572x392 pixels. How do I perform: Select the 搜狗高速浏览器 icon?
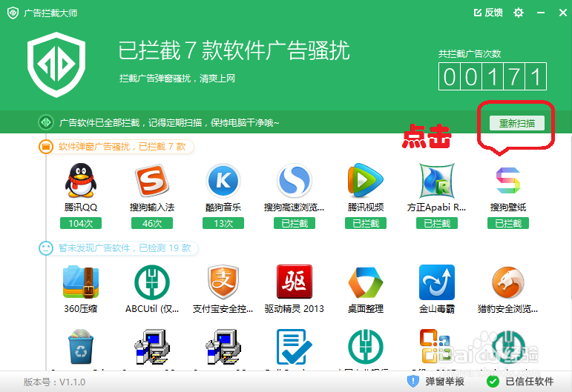click(x=295, y=180)
